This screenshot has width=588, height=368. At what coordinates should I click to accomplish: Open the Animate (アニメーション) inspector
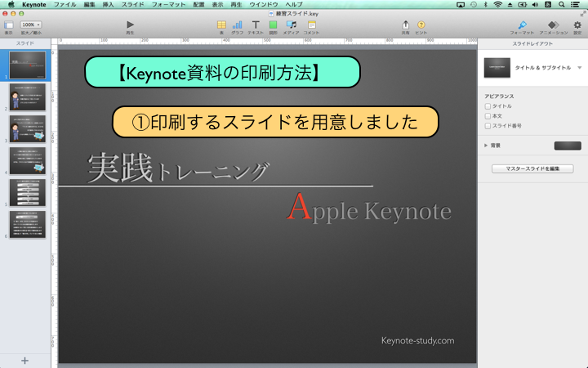554,25
